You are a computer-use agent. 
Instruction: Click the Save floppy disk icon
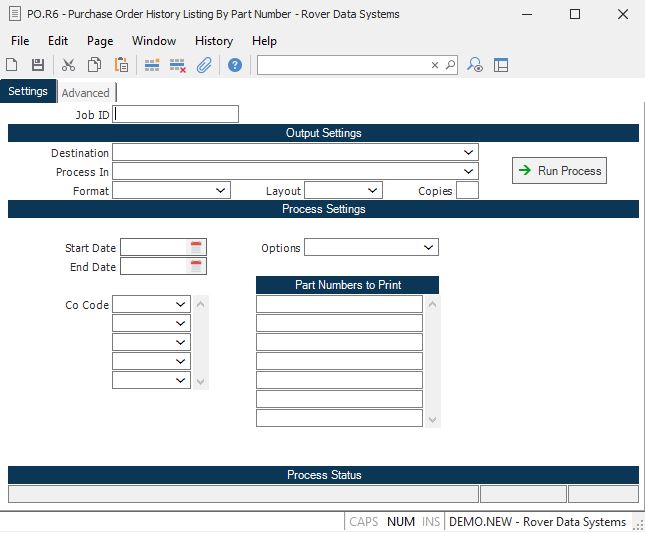tap(38, 65)
